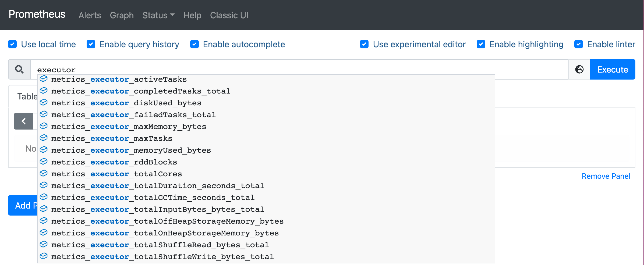Click the magnifier search icon in query bar
Screen dimensions: 644x265
click(19, 69)
